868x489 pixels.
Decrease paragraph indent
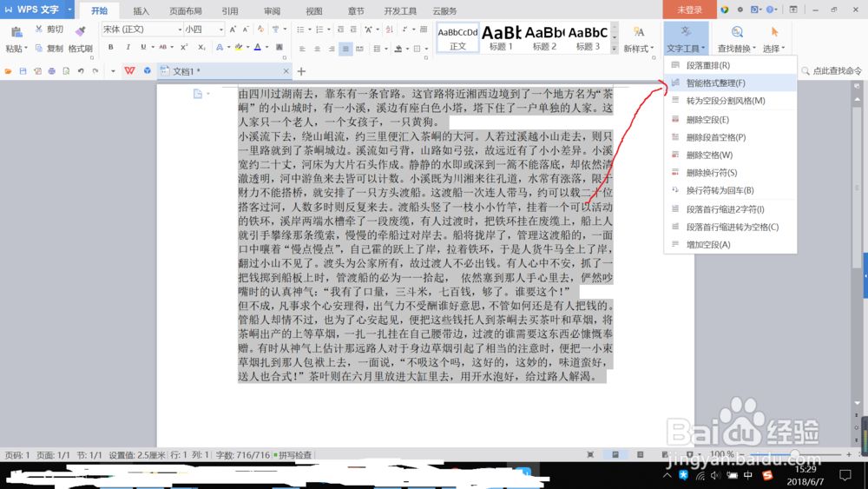340,30
